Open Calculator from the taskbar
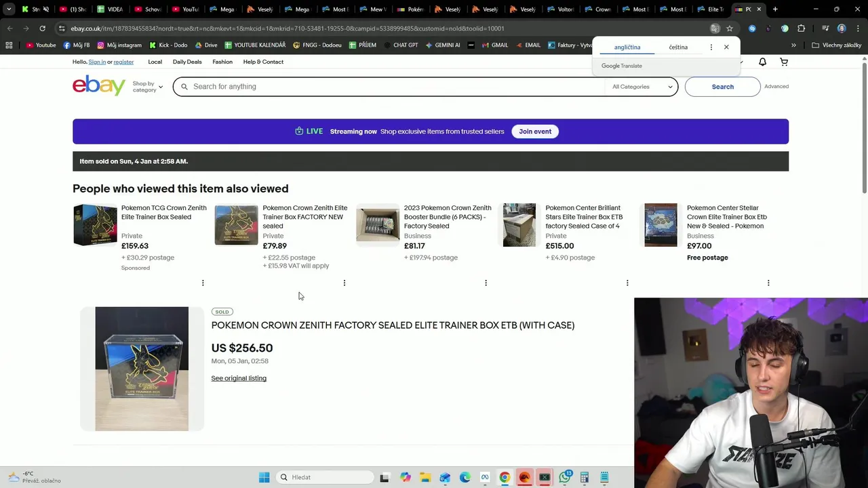This screenshot has width=868, height=488. 584,477
